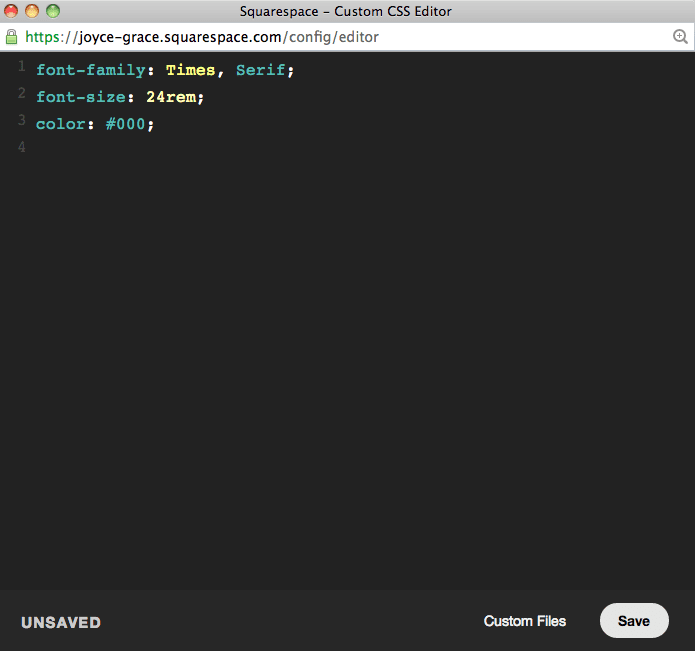
Task: Click the yellow minimize window button
Action: [32, 11]
